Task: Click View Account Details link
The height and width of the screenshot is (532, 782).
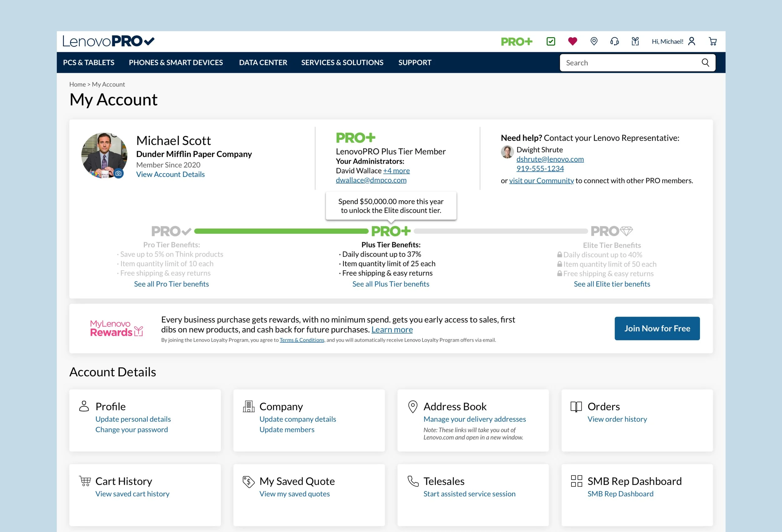Action: click(170, 174)
